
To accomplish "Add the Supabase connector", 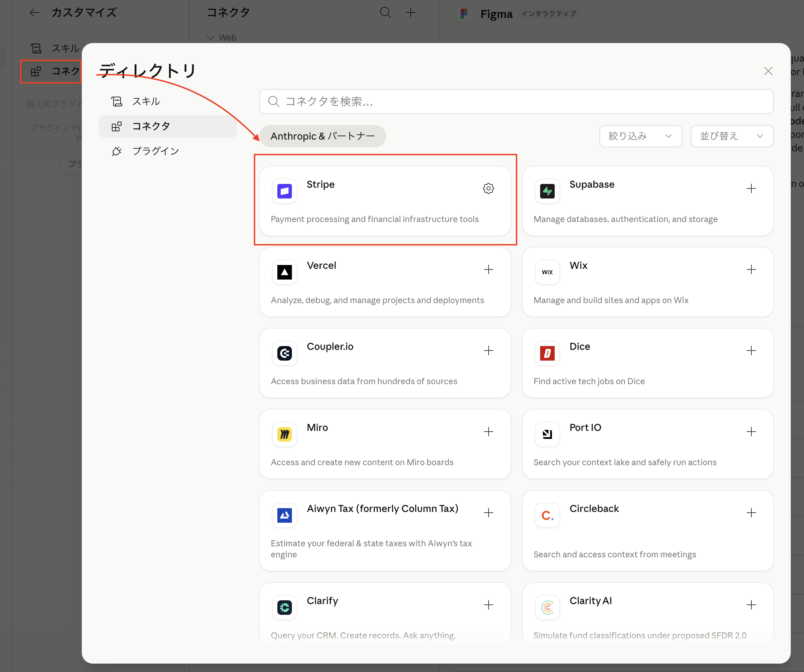I will click(x=751, y=188).
